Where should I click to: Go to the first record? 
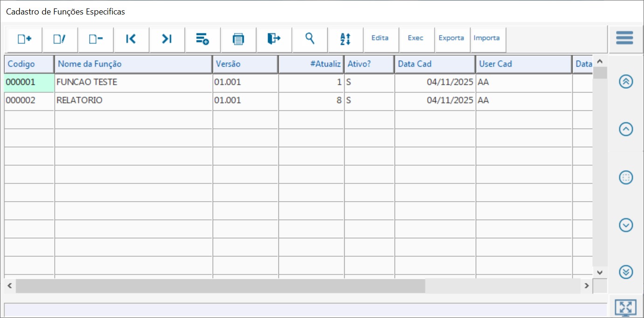pos(131,39)
